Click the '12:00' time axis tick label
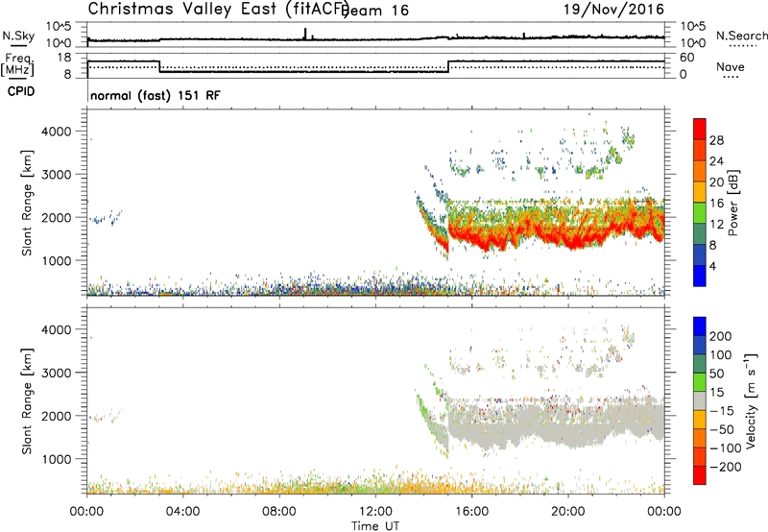 [x=375, y=512]
